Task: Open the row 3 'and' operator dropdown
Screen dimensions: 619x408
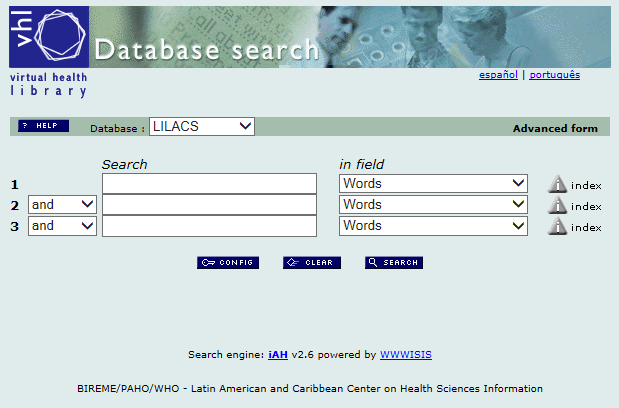Action: point(62,226)
